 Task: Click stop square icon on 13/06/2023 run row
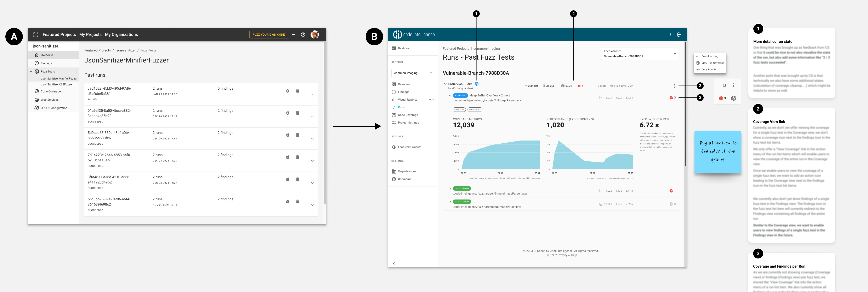click(x=666, y=86)
